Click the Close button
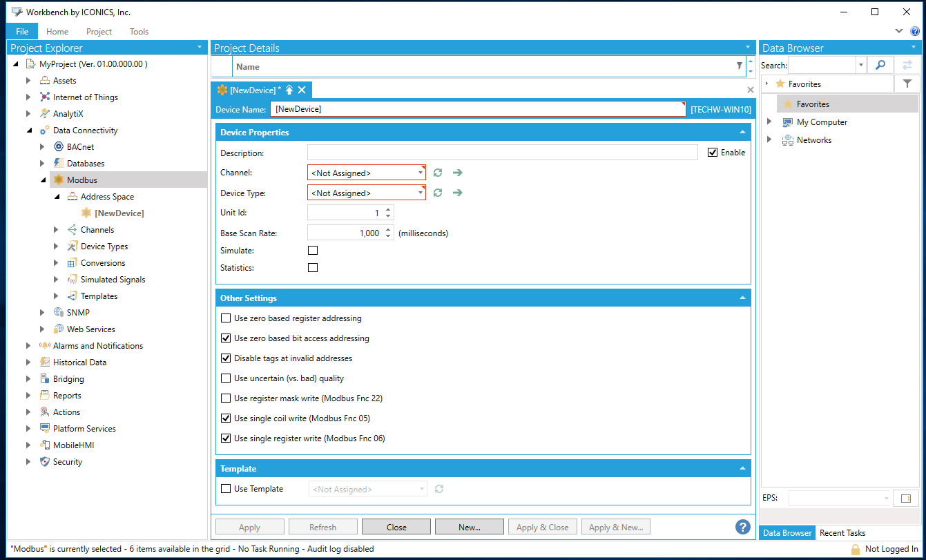926x560 pixels. (x=396, y=528)
